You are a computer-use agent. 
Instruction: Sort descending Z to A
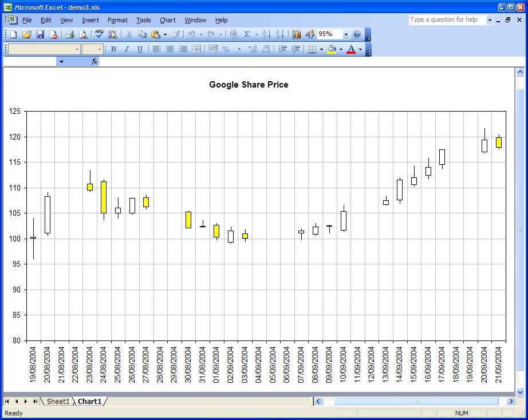coord(279,34)
